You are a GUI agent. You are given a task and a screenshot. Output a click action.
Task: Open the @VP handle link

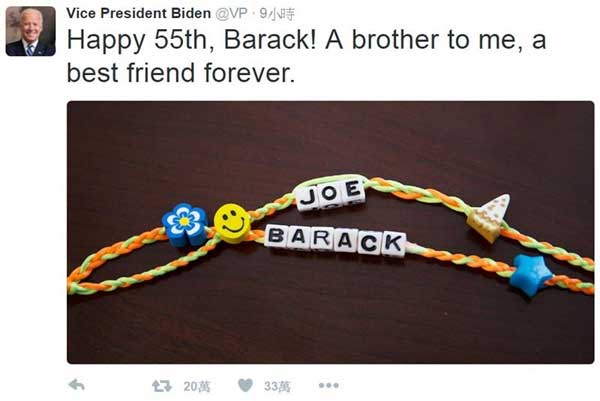pyautogui.click(x=232, y=13)
